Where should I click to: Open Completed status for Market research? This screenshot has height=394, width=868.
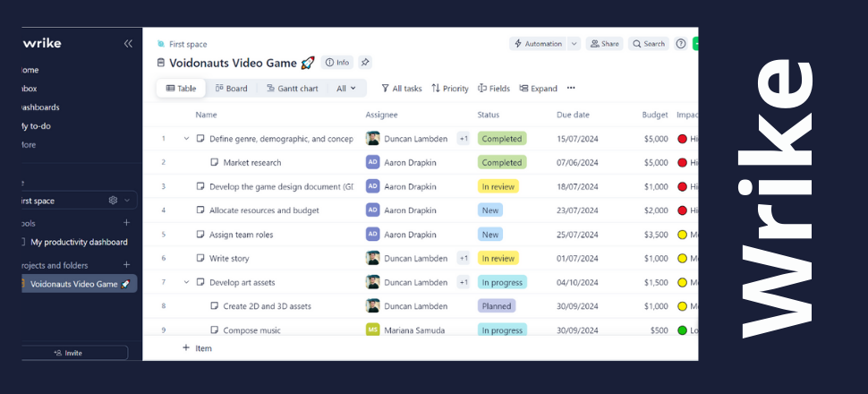[501, 162]
